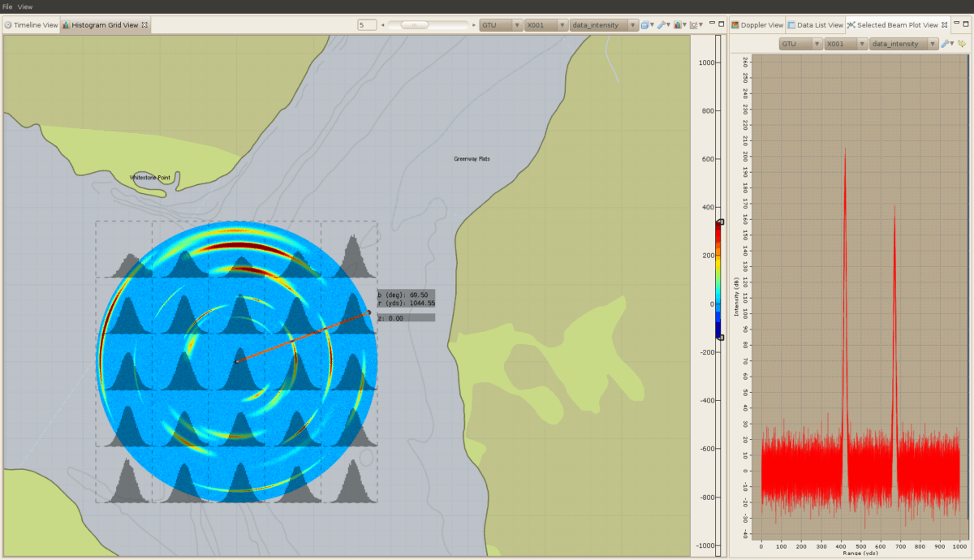Open the View menu

pos(25,6)
